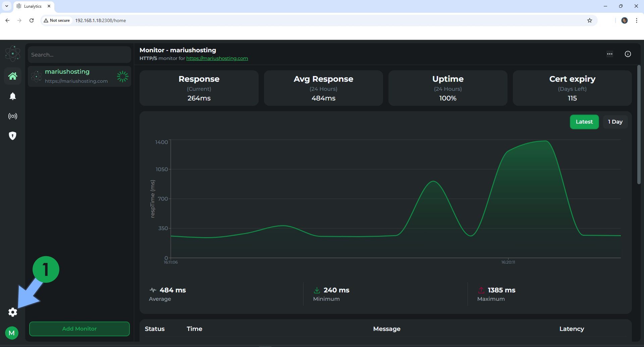The width and height of the screenshot is (644, 347).
Task: Click the M user avatar
Action: pyautogui.click(x=12, y=333)
